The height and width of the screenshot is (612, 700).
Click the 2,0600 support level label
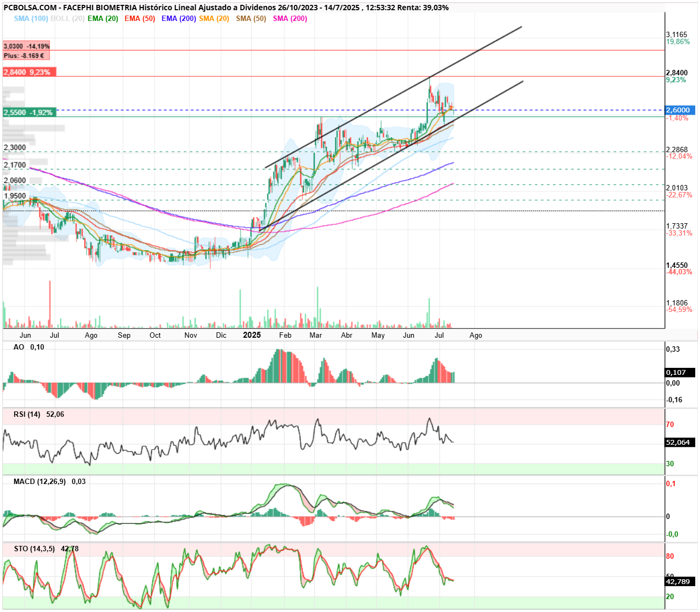tap(15, 181)
